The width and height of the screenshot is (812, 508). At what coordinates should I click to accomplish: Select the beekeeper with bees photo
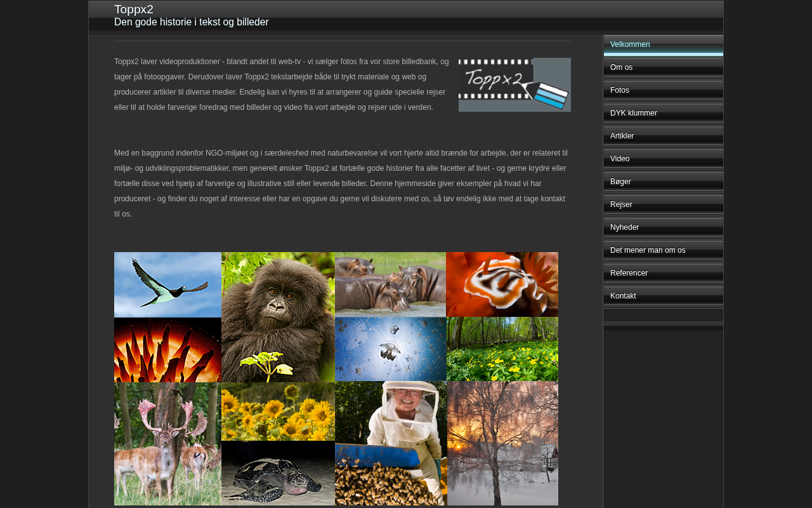pos(391,443)
